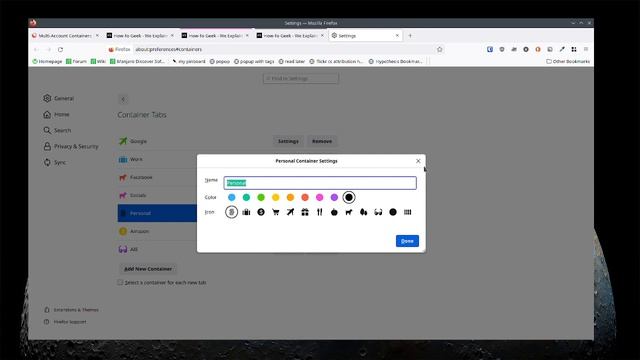Image resolution: width=640 pixels, height=360 pixels.
Task: Open a new browser tab
Action: [x=410, y=36]
